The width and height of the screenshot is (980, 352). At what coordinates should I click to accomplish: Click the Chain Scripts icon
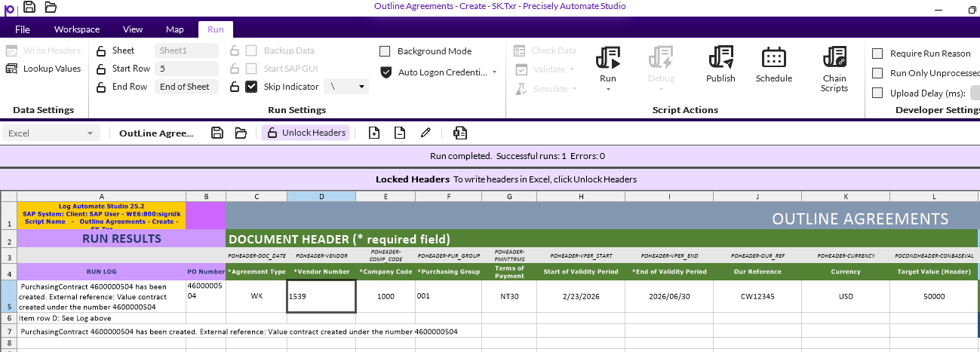[x=834, y=57]
